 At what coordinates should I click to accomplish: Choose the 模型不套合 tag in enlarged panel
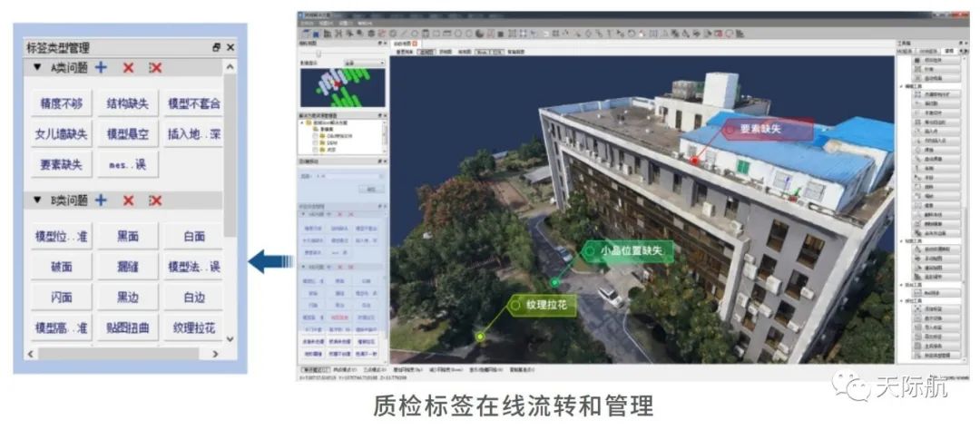coord(193,103)
